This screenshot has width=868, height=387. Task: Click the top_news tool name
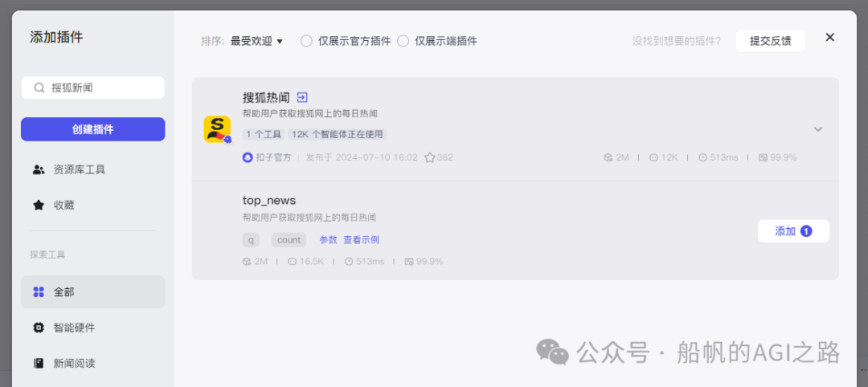pyautogui.click(x=269, y=201)
